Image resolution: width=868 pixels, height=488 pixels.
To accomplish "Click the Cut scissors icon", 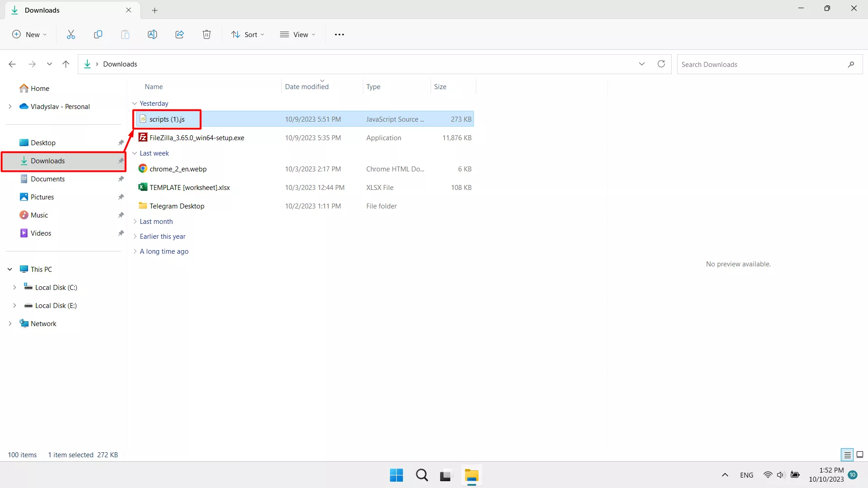I will pyautogui.click(x=71, y=34).
